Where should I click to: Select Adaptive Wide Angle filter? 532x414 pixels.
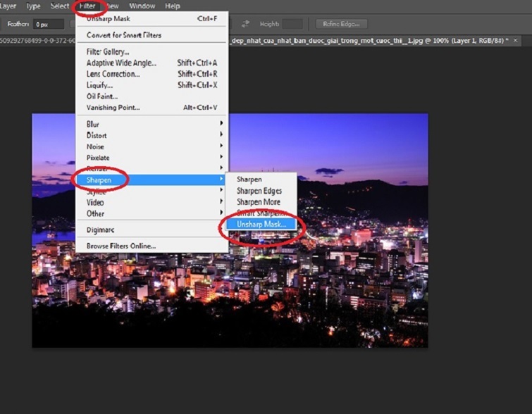(121, 63)
